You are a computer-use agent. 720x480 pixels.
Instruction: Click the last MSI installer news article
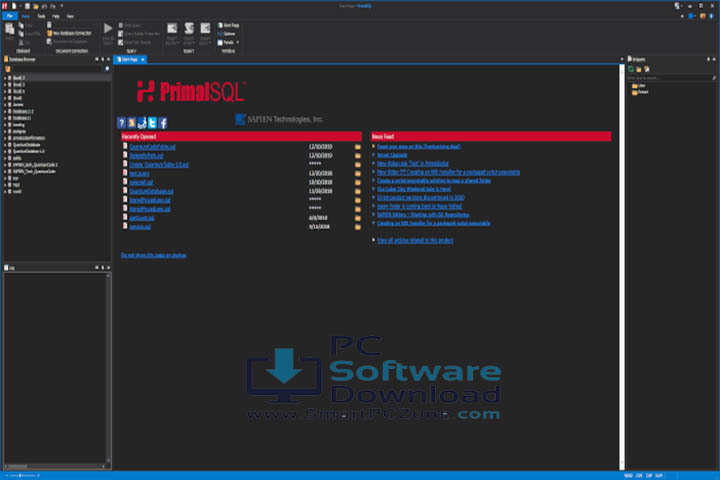[x=433, y=223]
